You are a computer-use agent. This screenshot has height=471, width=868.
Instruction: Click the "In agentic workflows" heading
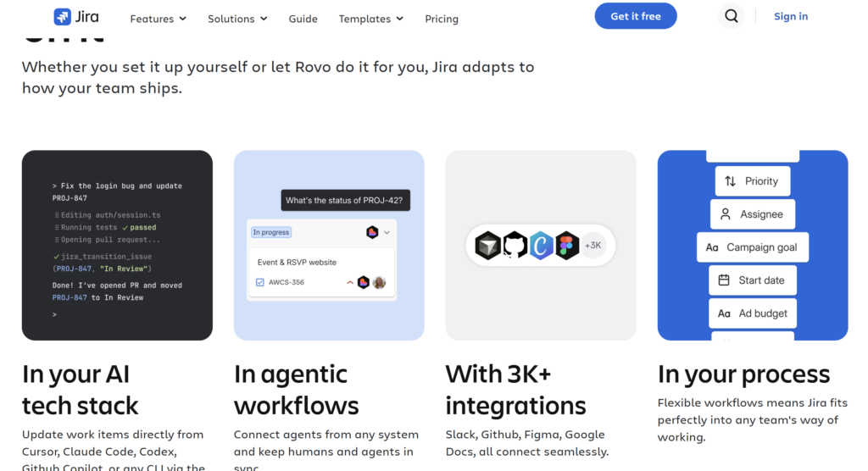(296, 390)
